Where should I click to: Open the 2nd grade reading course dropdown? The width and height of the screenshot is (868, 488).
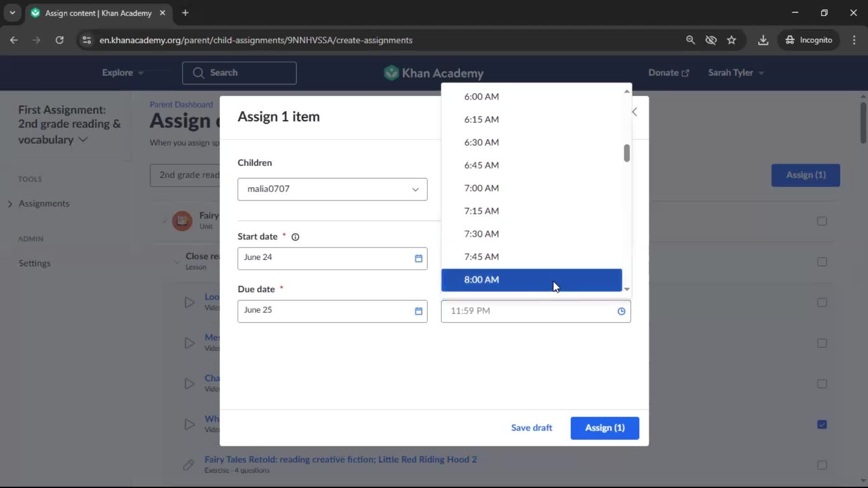coord(185,175)
